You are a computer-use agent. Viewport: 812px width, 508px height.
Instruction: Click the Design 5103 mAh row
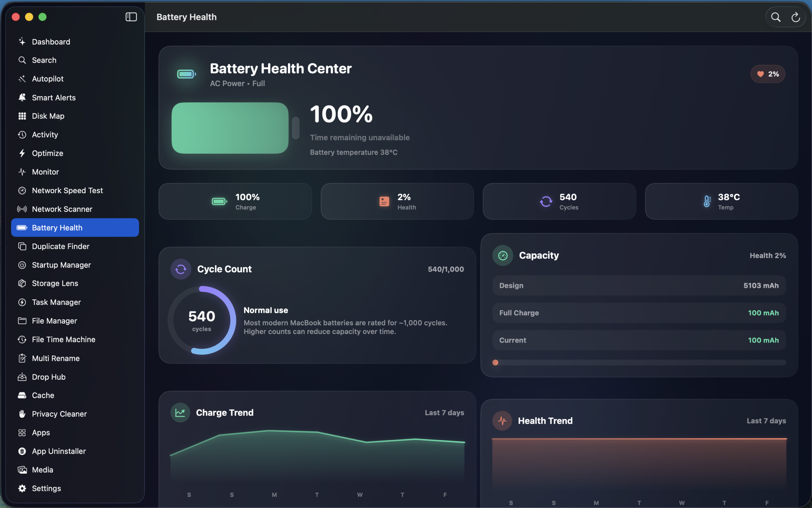point(639,285)
